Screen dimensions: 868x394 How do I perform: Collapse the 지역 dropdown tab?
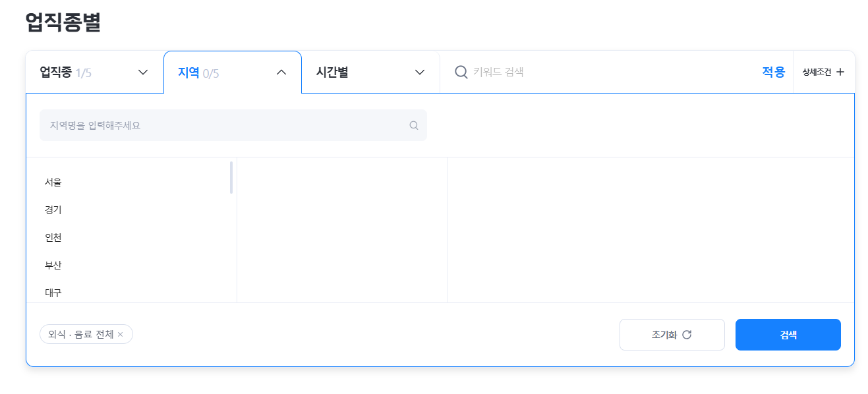[x=233, y=72]
